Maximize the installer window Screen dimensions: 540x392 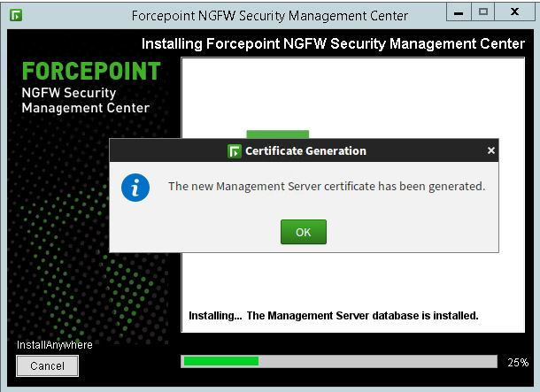coord(482,12)
